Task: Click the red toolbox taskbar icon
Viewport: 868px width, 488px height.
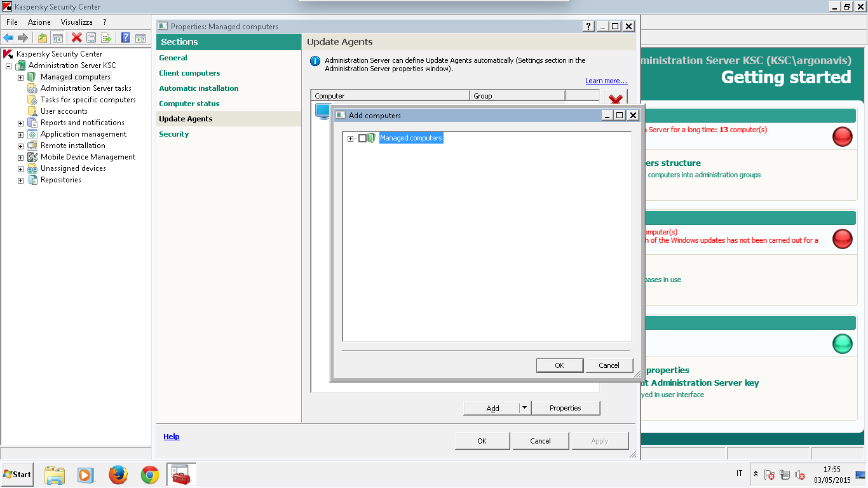Action: click(x=181, y=475)
